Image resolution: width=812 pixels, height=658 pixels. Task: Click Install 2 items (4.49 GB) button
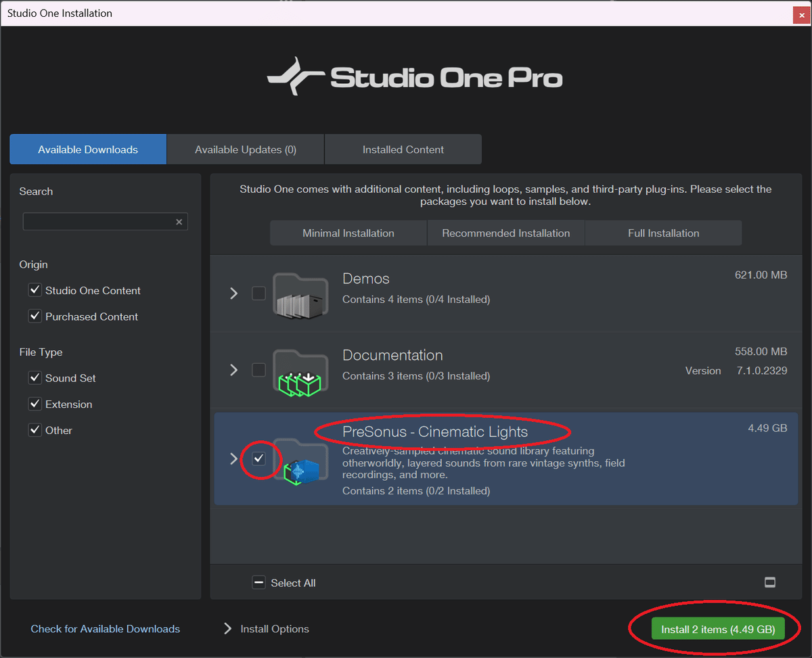[718, 629]
